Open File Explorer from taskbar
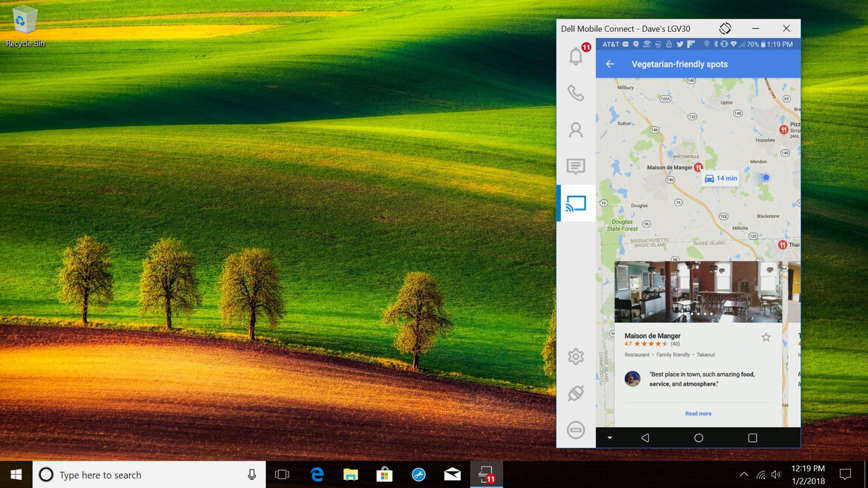 (350, 475)
